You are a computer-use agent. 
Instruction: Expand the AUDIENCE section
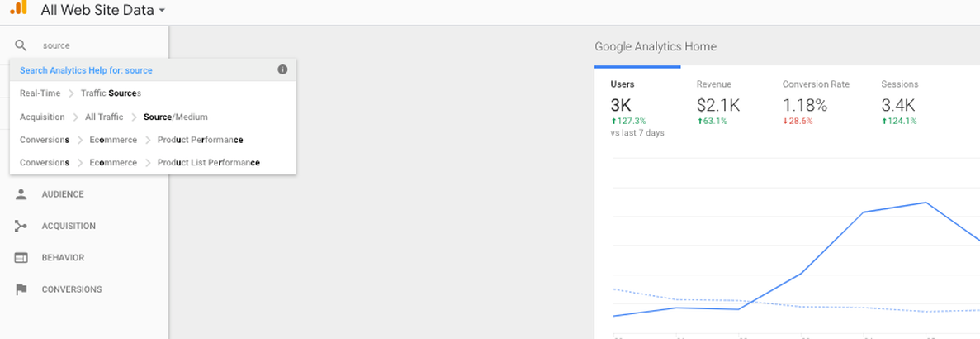[63, 194]
